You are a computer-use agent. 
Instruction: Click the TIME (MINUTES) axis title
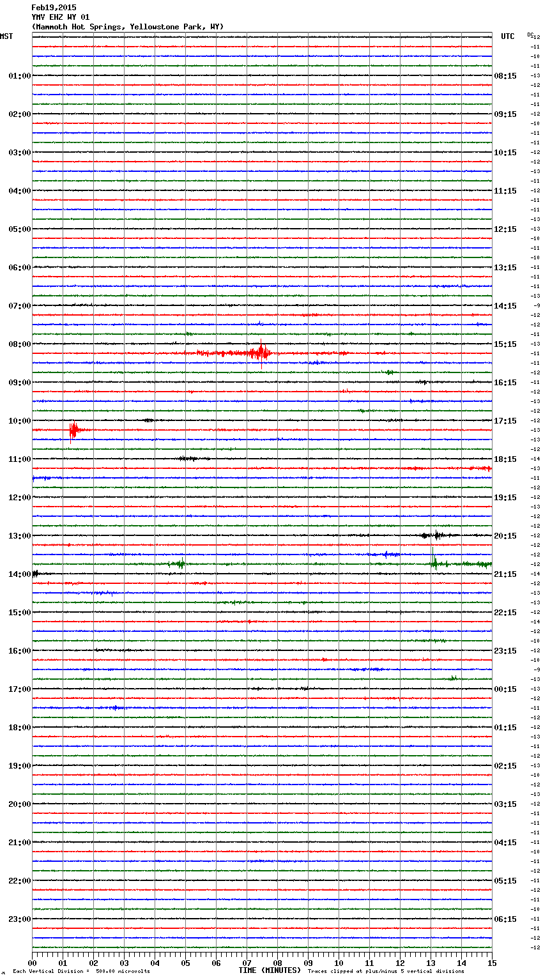pos(270,970)
